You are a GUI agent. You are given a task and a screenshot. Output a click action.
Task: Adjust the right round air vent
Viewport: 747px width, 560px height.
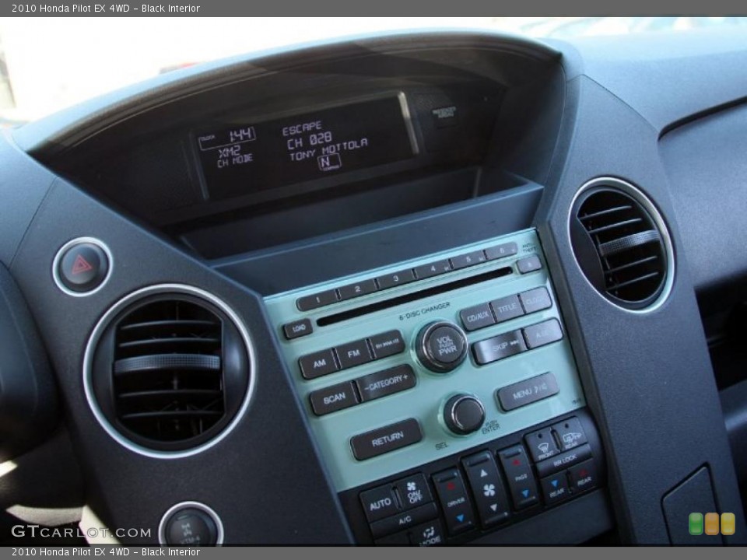pos(621,246)
